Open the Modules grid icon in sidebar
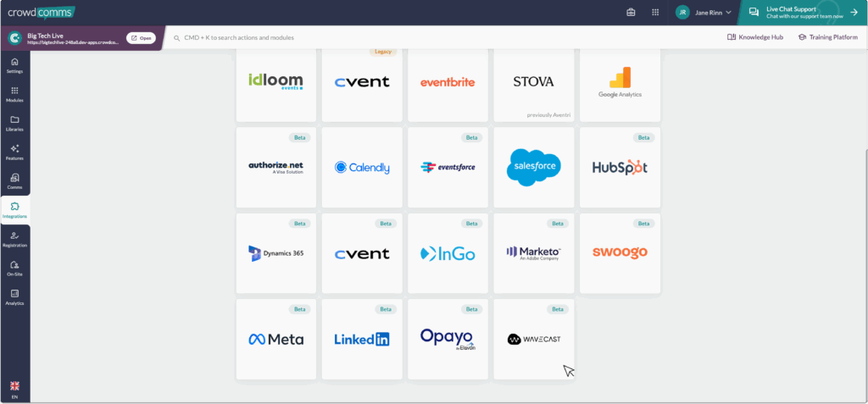The width and height of the screenshot is (868, 404). coord(14,94)
